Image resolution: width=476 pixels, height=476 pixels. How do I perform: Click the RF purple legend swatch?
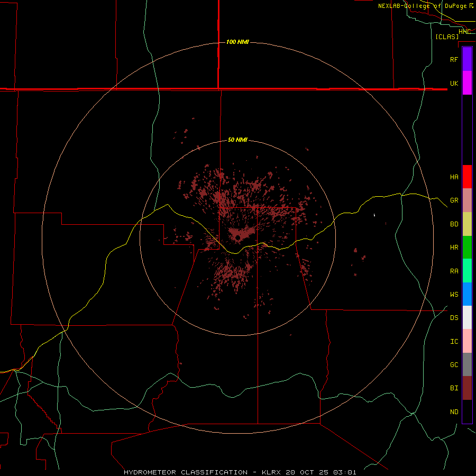[467, 59]
